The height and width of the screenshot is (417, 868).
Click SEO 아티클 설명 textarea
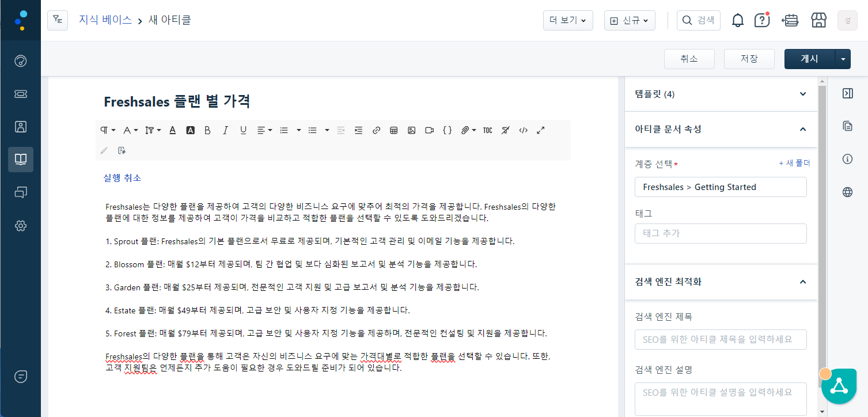(721, 399)
